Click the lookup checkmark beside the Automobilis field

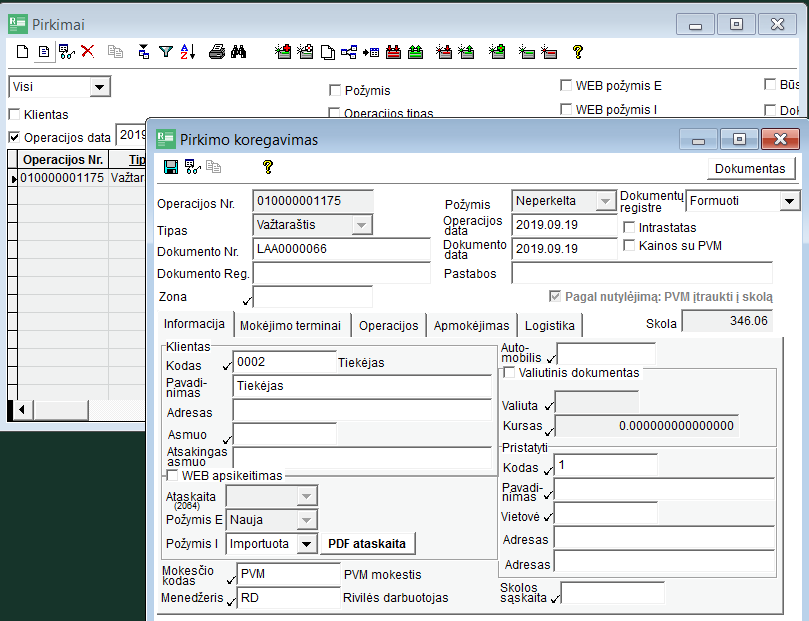pyautogui.click(x=552, y=359)
